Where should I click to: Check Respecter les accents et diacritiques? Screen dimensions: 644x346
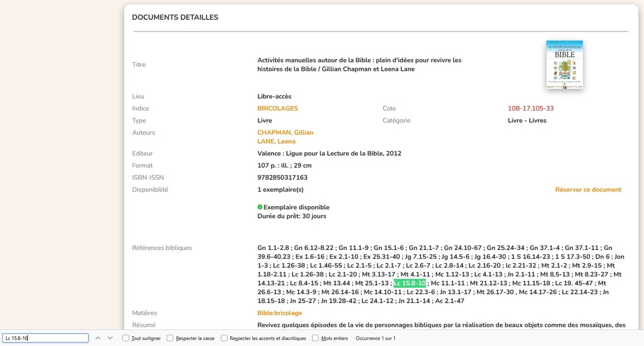click(x=224, y=338)
